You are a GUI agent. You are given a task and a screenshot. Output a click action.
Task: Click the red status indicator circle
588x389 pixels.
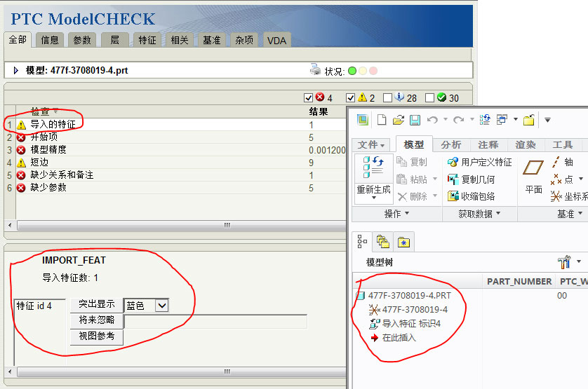373,71
